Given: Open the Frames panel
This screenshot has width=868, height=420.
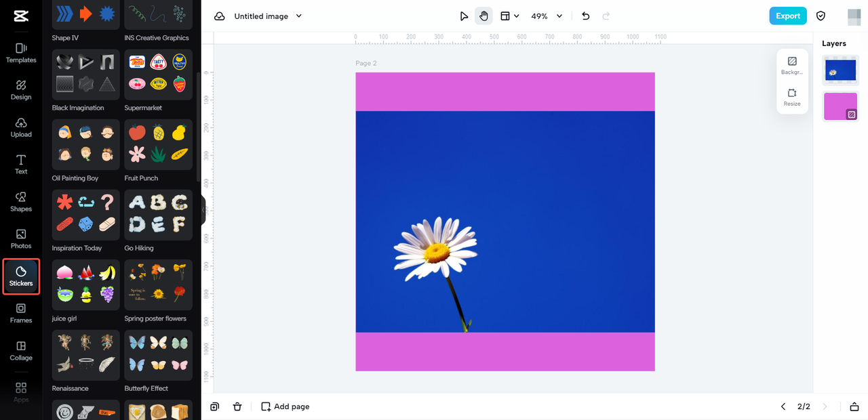Looking at the screenshot, I should pyautogui.click(x=21, y=314).
